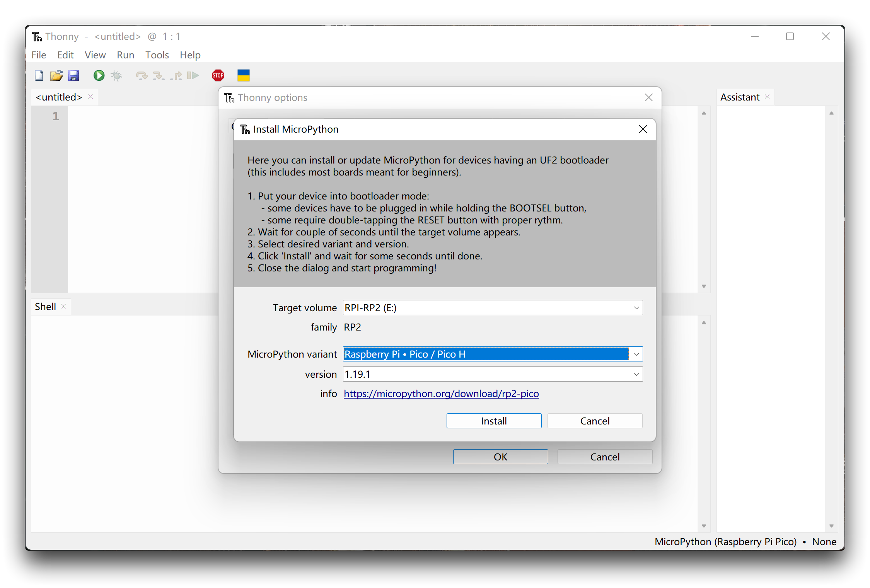Click the New file toolbar icon

(x=39, y=75)
